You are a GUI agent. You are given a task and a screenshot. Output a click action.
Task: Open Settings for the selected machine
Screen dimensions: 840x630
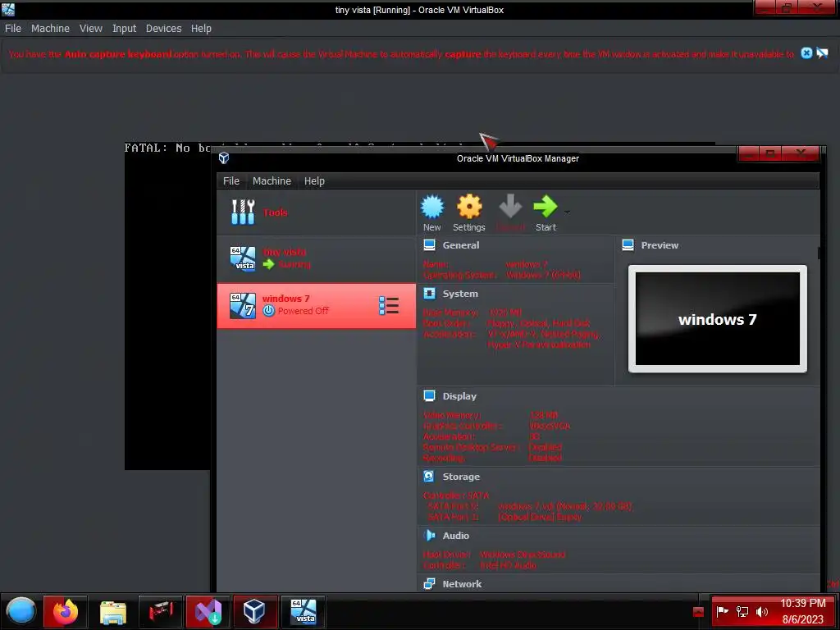(468, 212)
